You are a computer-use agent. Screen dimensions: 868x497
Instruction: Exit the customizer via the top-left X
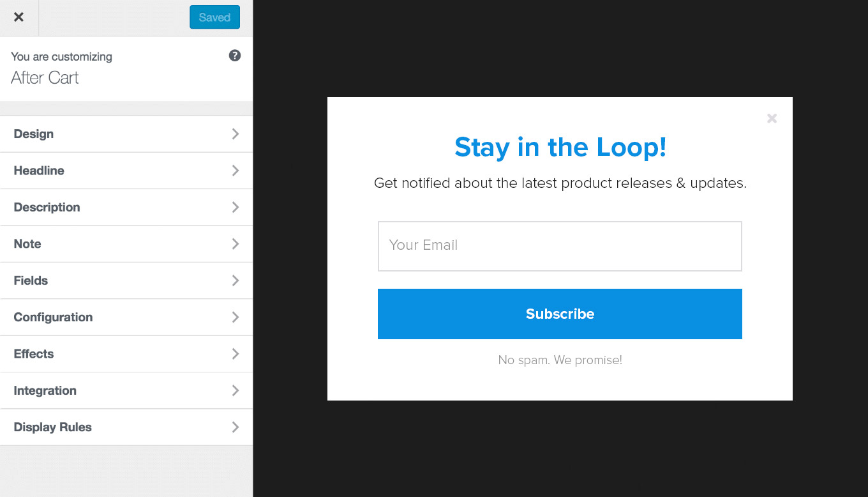19,17
